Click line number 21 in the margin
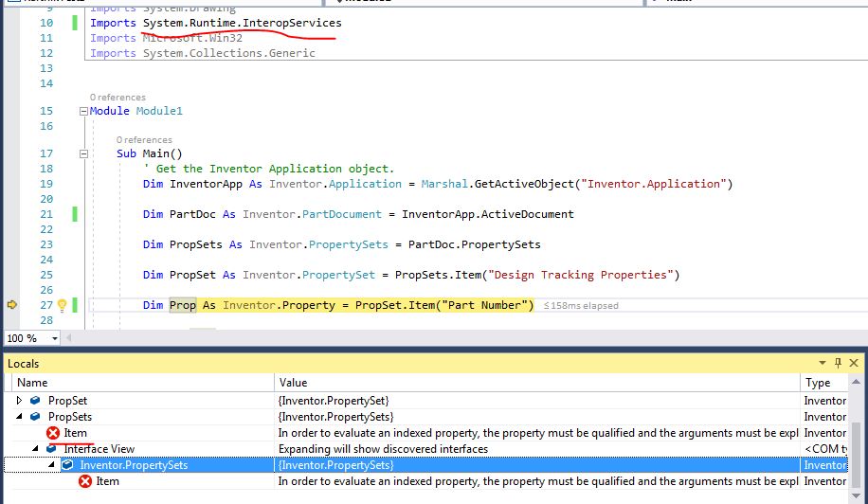Screen dimensions: 868x504 46,214
